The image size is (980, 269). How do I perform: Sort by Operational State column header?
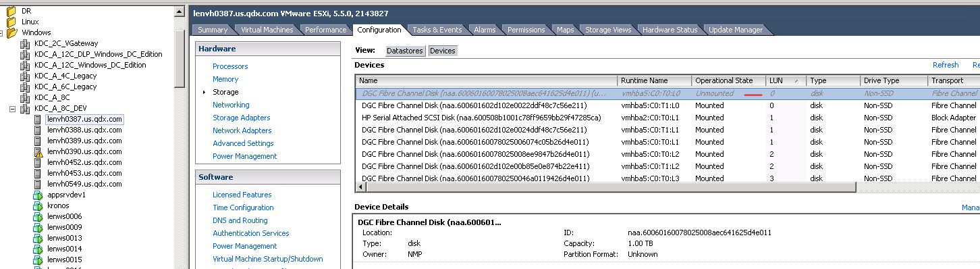(x=728, y=80)
